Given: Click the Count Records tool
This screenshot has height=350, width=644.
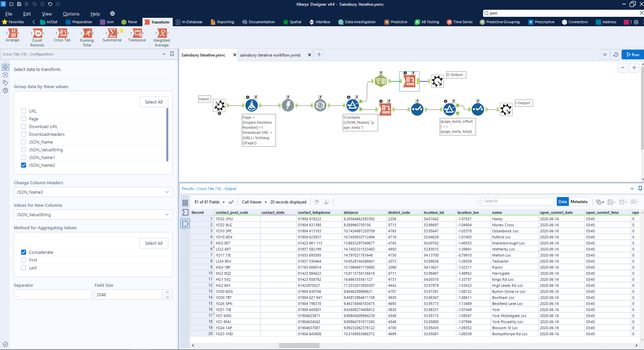Looking at the screenshot, I should 37,34.
